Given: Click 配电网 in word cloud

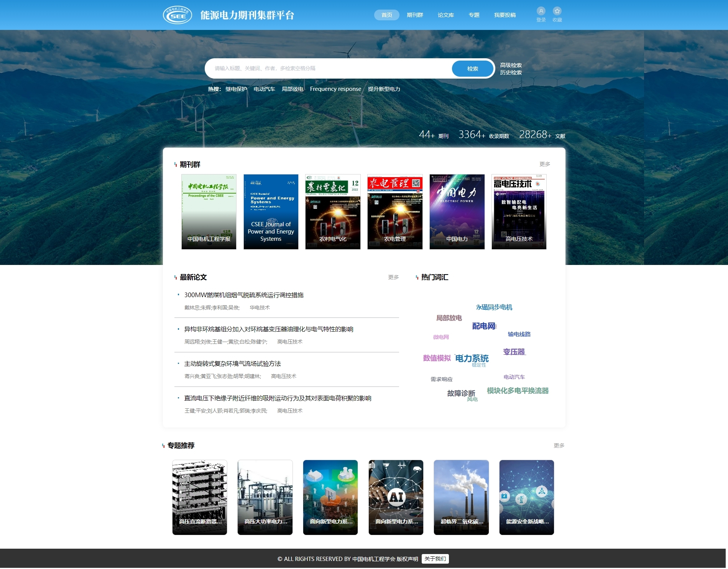Looking at the screenshot, I should pyautogui.click(x=483, y=326).
